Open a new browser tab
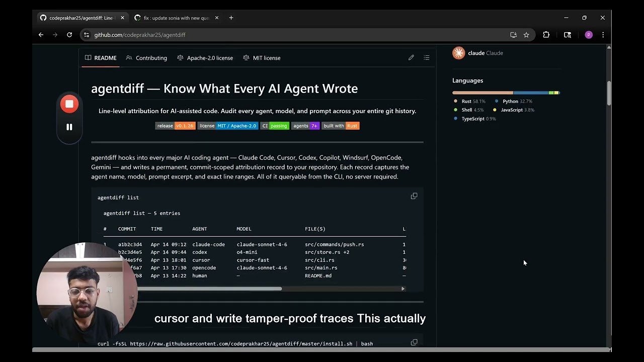 point(231,18)
